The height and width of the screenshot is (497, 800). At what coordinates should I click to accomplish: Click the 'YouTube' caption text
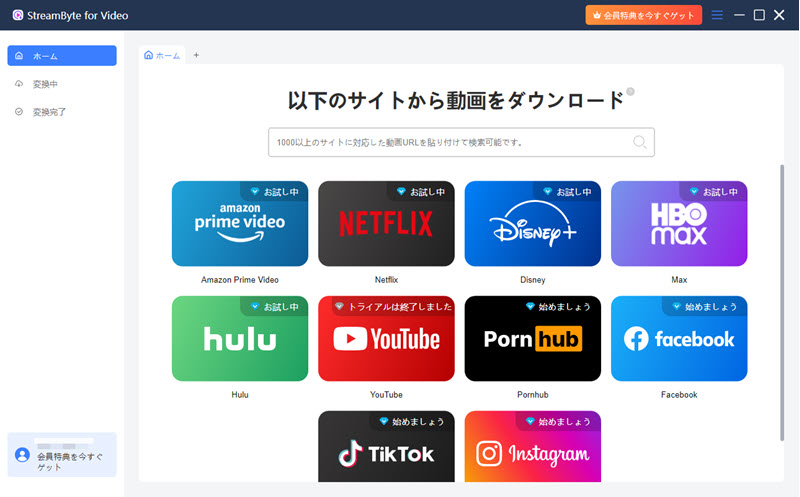[x=386, y=394]
